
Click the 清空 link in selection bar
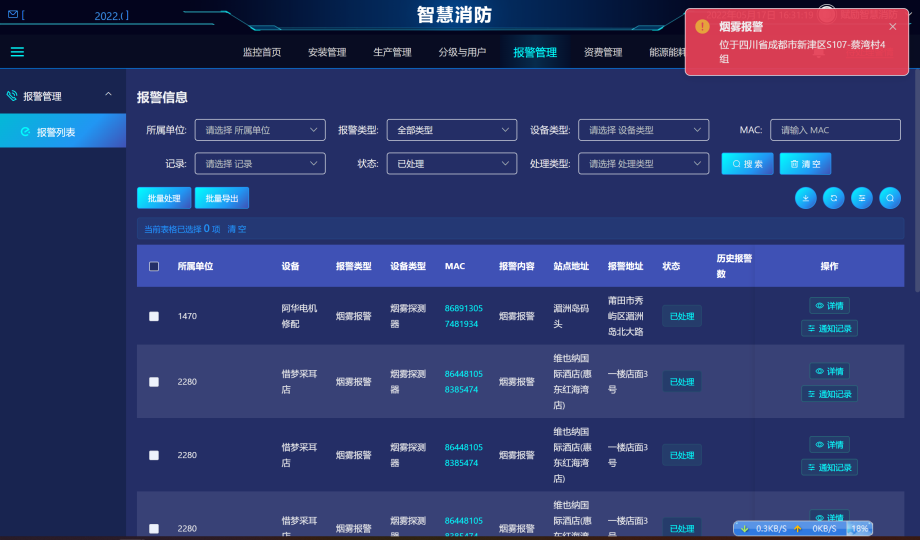[x=236, y=230]
